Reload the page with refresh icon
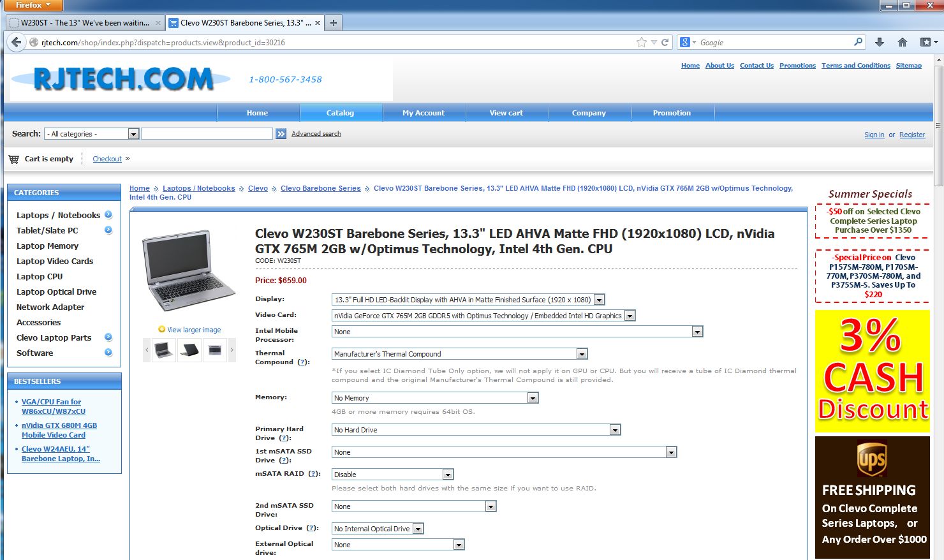Image resolution: width=944 pixels, height=560 pixels. click(665, 42)
